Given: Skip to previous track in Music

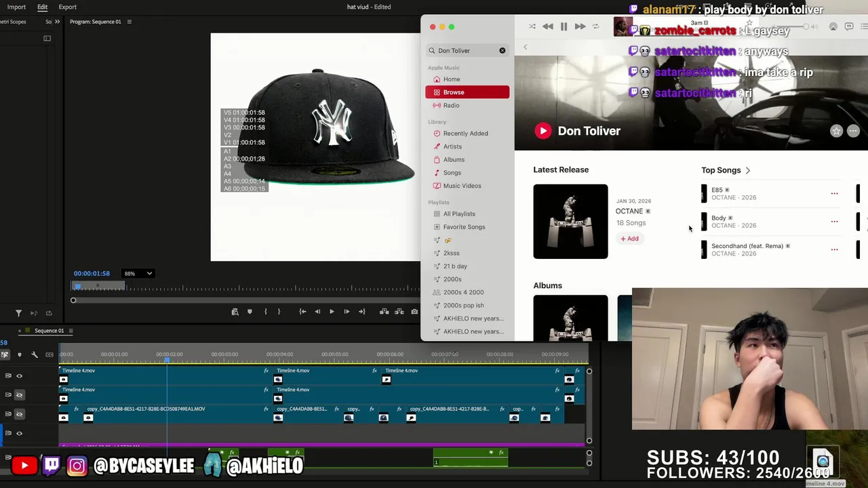Looking at the screenshot, I should 548,26.
